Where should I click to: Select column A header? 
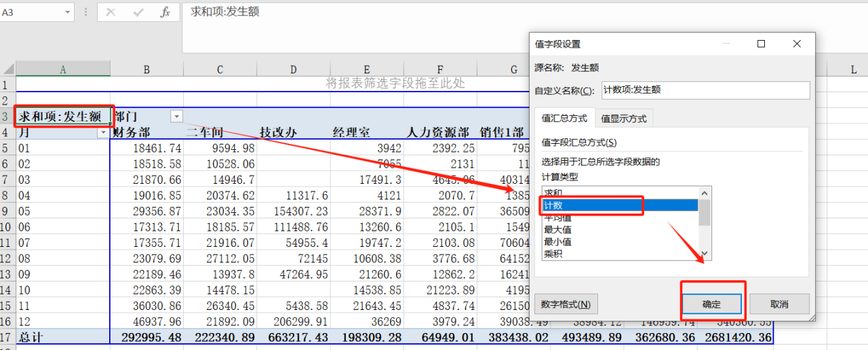point(63,69)
